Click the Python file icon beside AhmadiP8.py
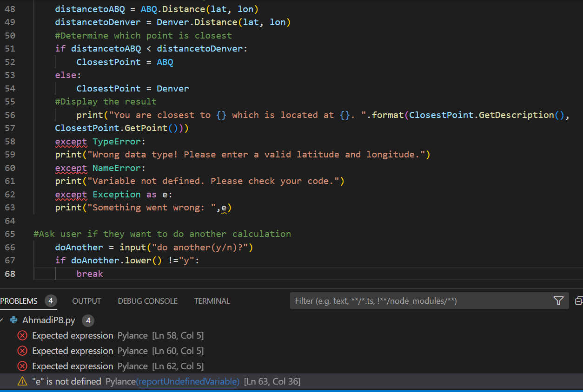Image resolution: width=583 pixels, height=392 pixels. pos(13,320)
